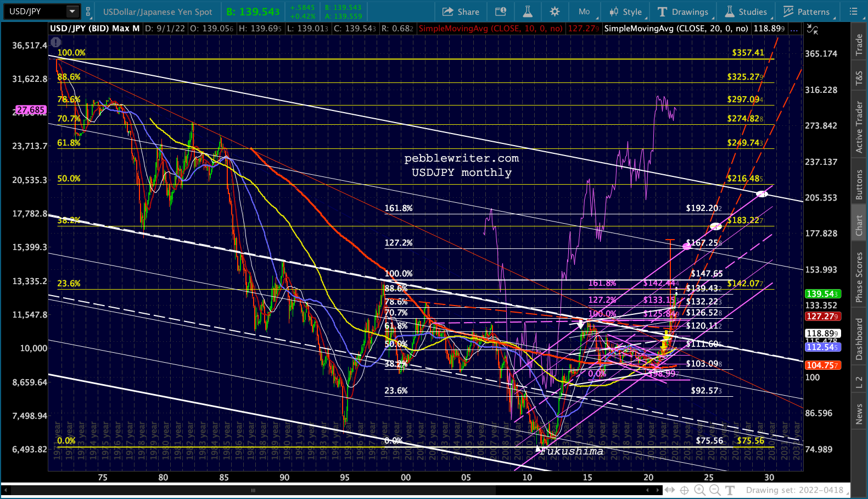
Task: Click the USDollar/Japanese Yen Spot description
Action: 158,12
